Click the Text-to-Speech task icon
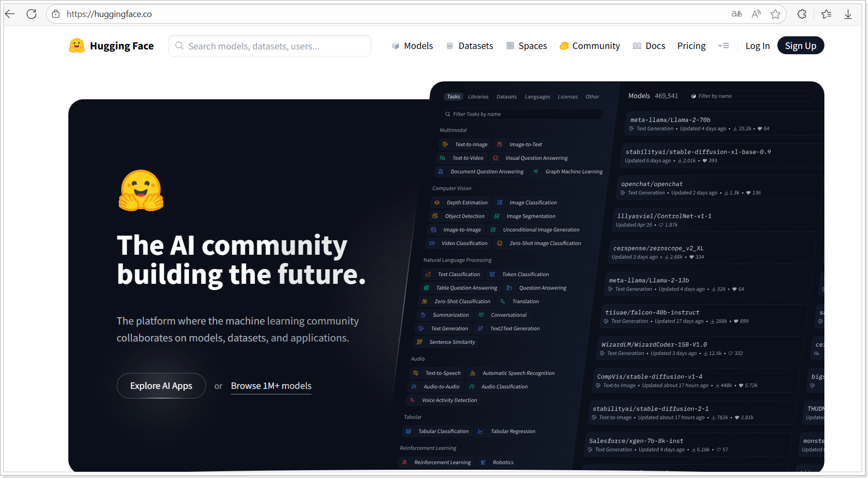This screenshot has width=868, height=478. 415,373
